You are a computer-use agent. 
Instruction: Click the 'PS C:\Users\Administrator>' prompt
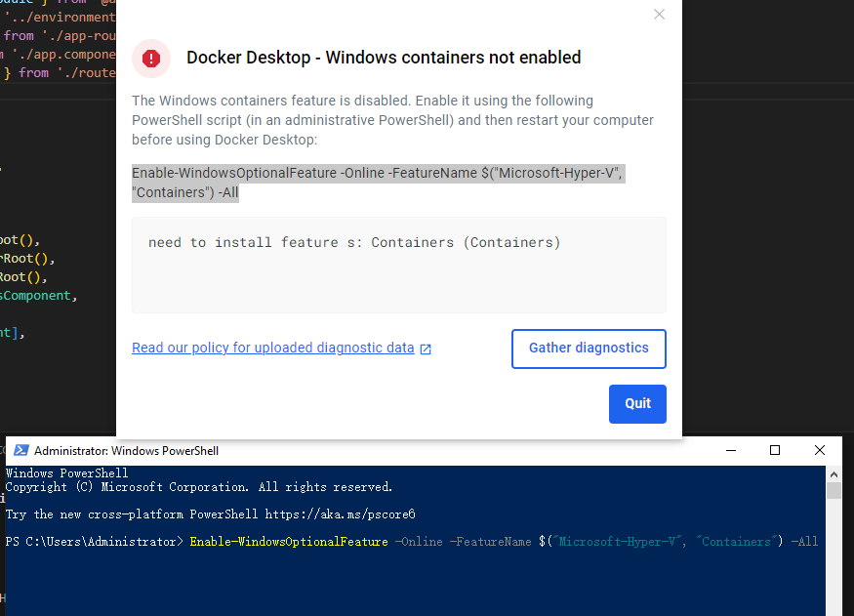tap(95, 542)
